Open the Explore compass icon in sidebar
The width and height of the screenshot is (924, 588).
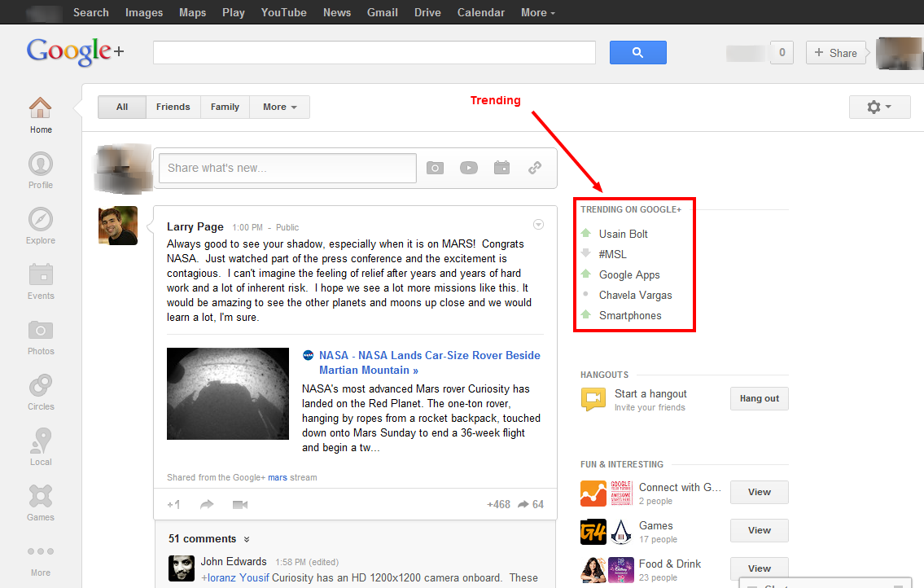40,220
